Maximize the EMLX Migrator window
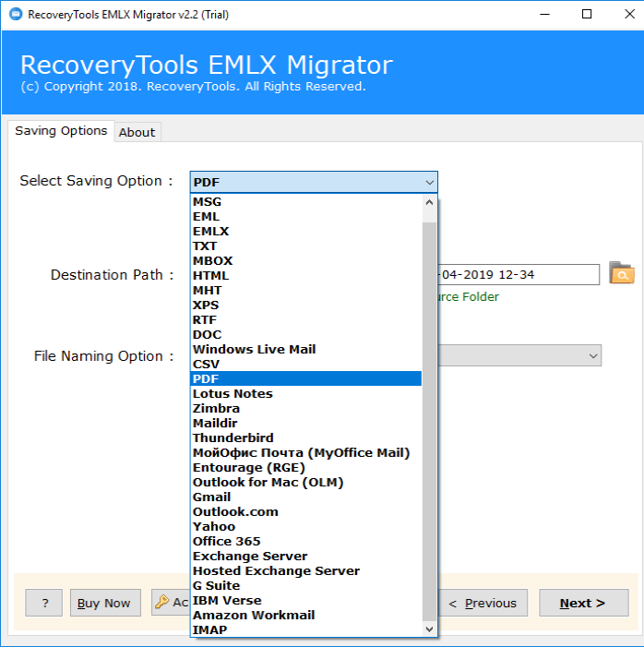The height and width of the screenshot is (647, 644). (587, 15)
